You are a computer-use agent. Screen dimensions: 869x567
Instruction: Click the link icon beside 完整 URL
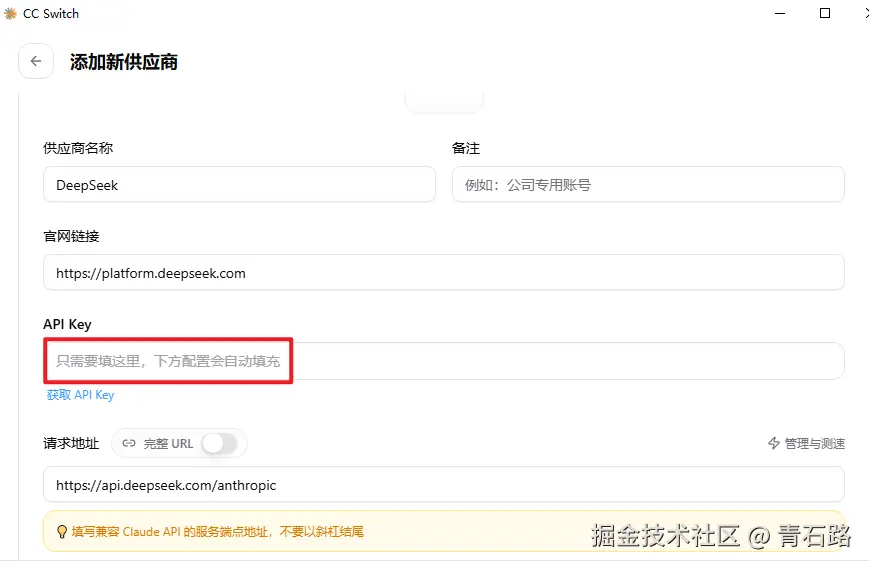click(x=129, y=443)
